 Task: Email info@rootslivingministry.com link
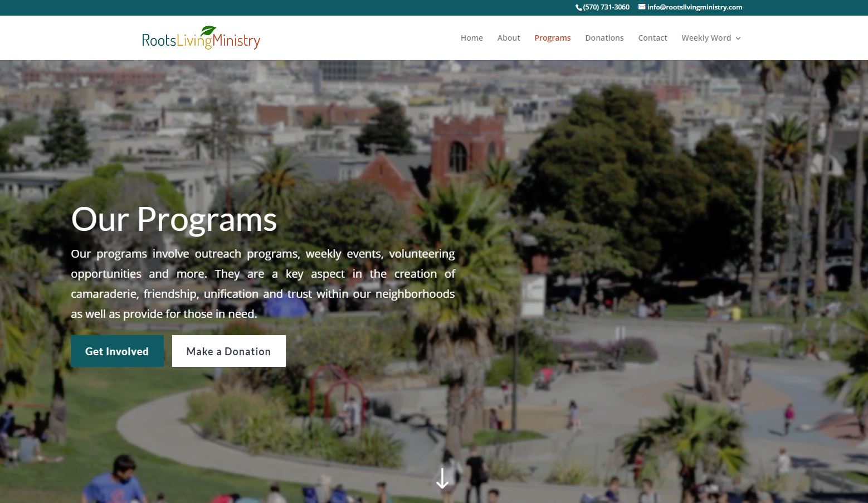point(695,7)
